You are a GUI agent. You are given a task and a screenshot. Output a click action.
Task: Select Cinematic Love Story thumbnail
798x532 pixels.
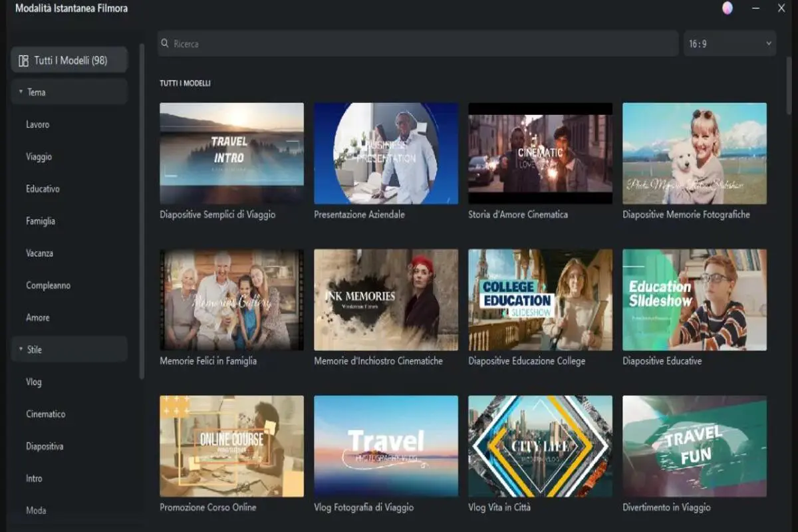[540, 153]
